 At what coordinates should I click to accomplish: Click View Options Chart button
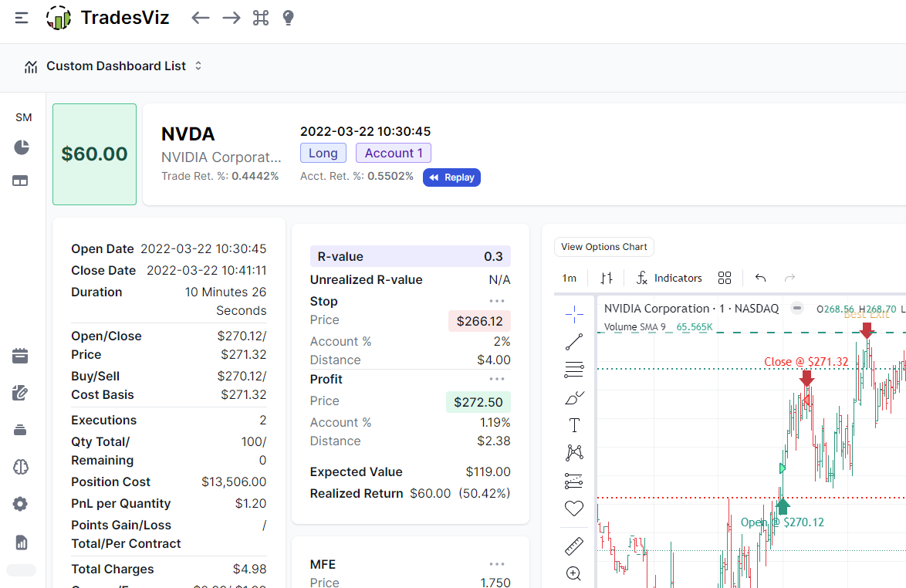[603, 247]
